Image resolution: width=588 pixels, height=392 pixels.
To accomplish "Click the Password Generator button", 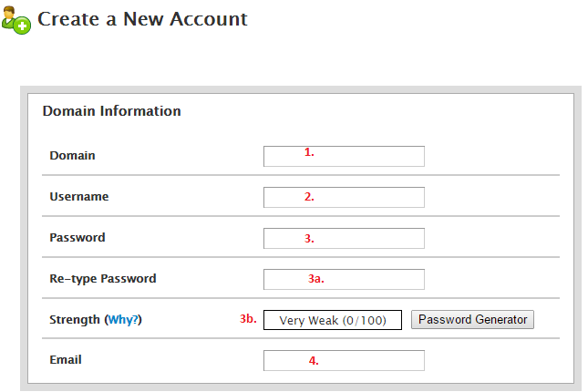I will point(472,320).
